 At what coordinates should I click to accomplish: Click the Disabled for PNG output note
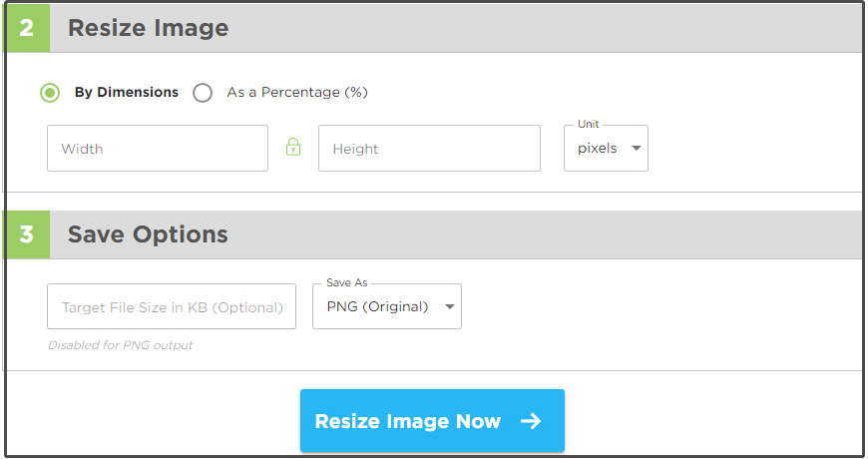121,345
